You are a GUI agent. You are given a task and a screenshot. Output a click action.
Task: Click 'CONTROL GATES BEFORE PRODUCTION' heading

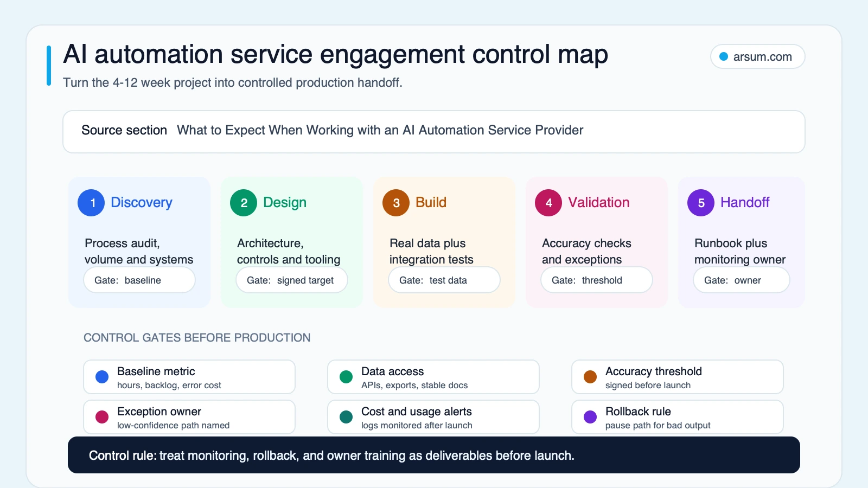click(197, 338)
